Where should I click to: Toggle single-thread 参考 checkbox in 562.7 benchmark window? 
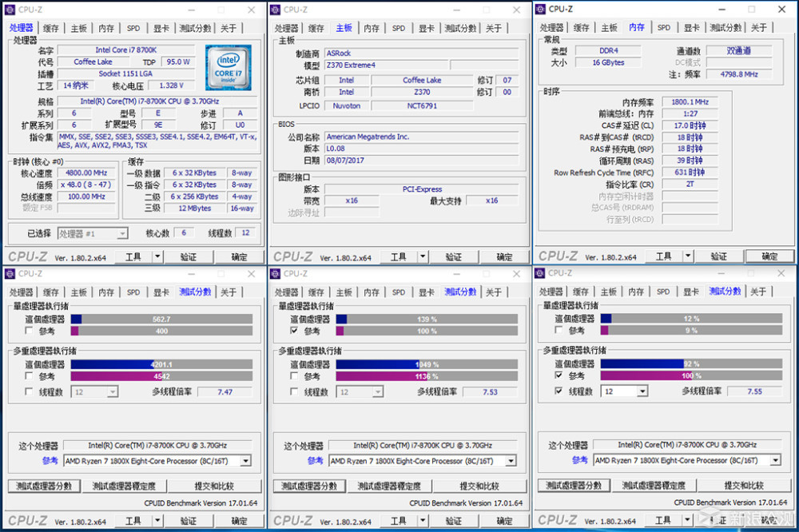coord(29,331)
